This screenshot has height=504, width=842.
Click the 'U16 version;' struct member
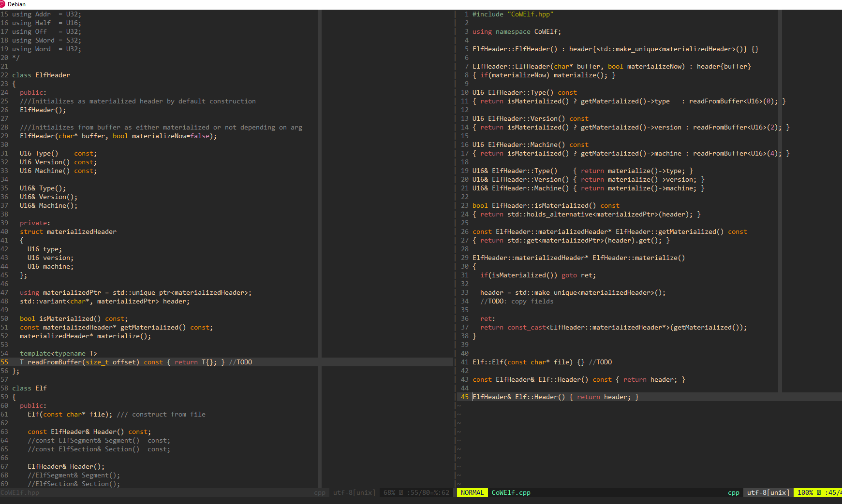pyautogui.click(x=50, y=258)
